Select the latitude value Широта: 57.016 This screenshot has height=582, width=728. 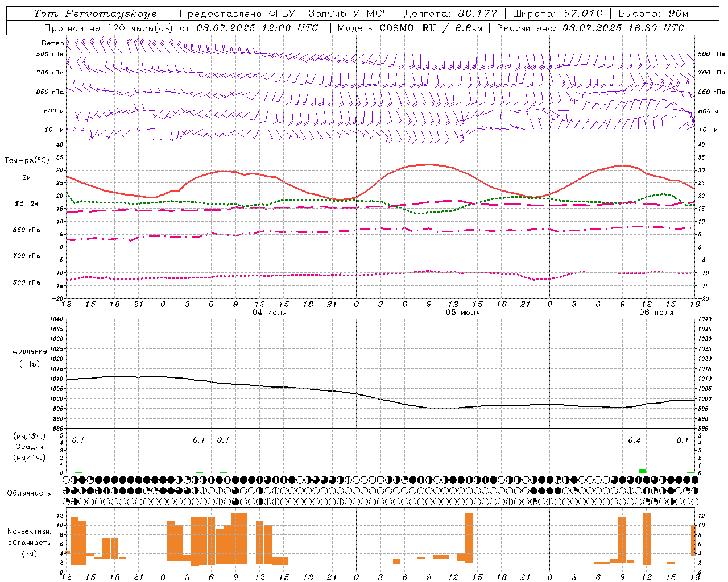pyautogui.click(x=557, y=14)
